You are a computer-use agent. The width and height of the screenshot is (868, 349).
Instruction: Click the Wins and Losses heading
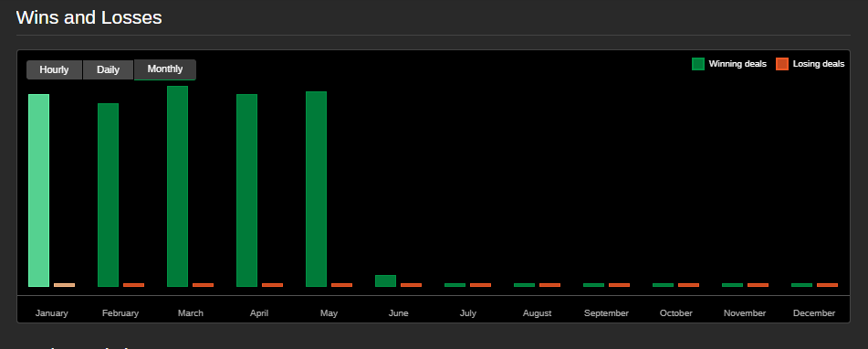click(89, 17)
